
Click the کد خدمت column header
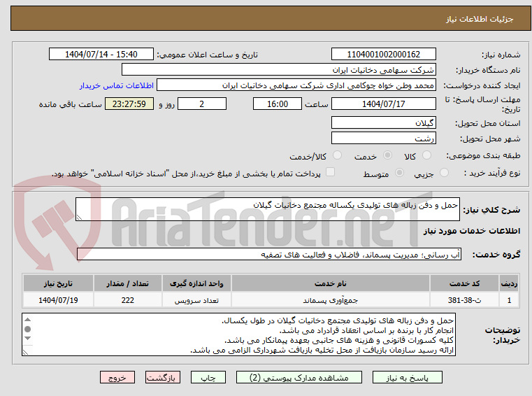(464, 283)
